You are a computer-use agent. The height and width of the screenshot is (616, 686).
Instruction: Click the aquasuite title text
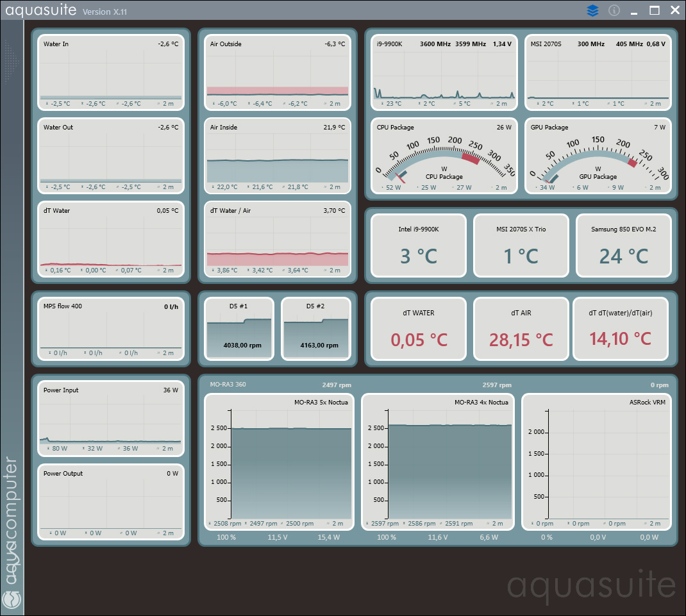tap(40, 10)
